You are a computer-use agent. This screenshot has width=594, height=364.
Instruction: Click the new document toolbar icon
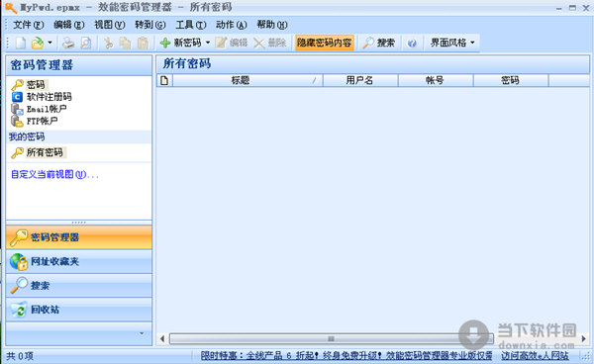click(x=21, y=43)
